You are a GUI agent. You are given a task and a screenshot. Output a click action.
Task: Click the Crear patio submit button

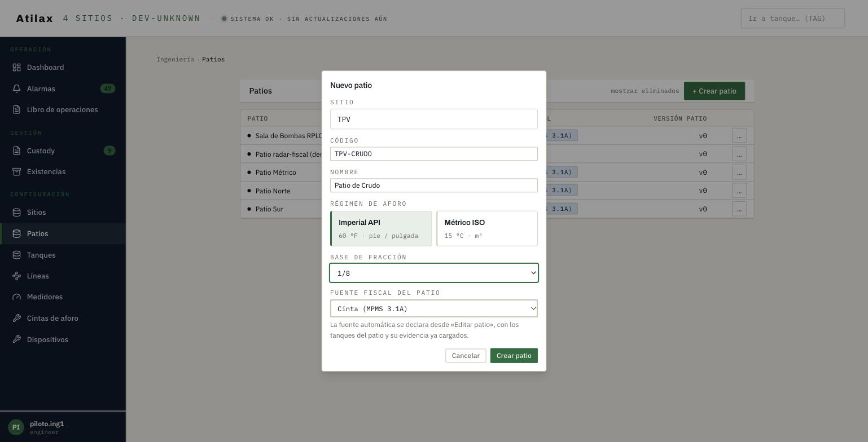point(514,356)
